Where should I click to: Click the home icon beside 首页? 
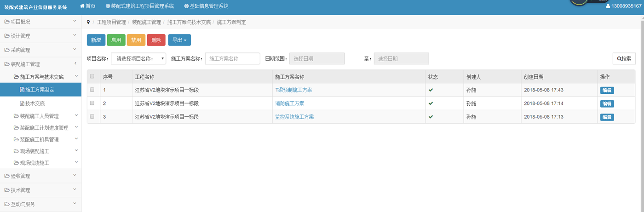82,6
